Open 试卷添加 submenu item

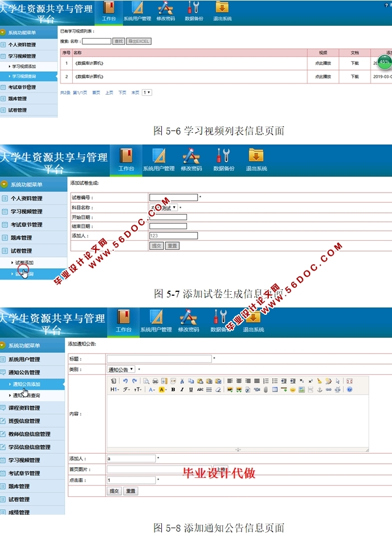tap(24, 263)
